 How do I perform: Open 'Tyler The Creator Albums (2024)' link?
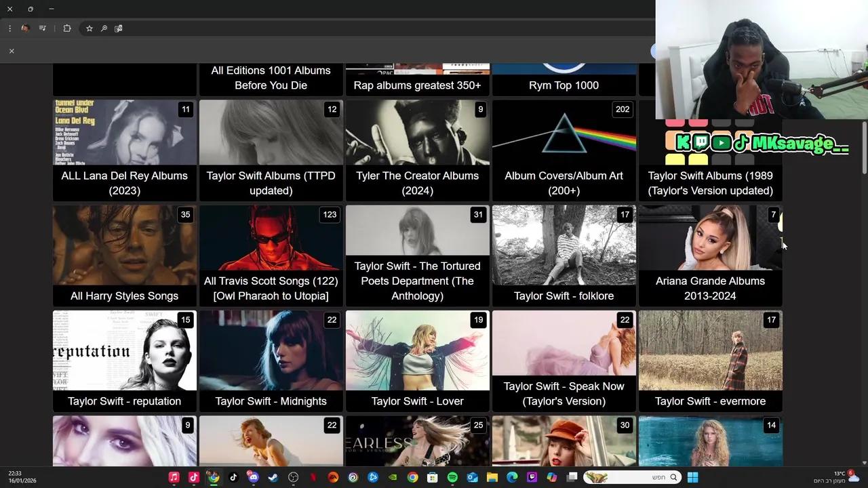pos(417,183)
